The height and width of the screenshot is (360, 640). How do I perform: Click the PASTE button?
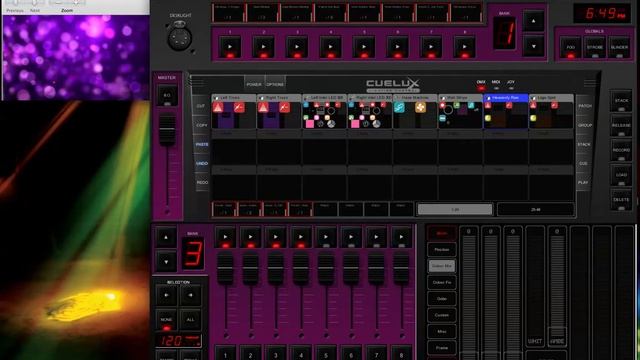[x=202, y=144]
